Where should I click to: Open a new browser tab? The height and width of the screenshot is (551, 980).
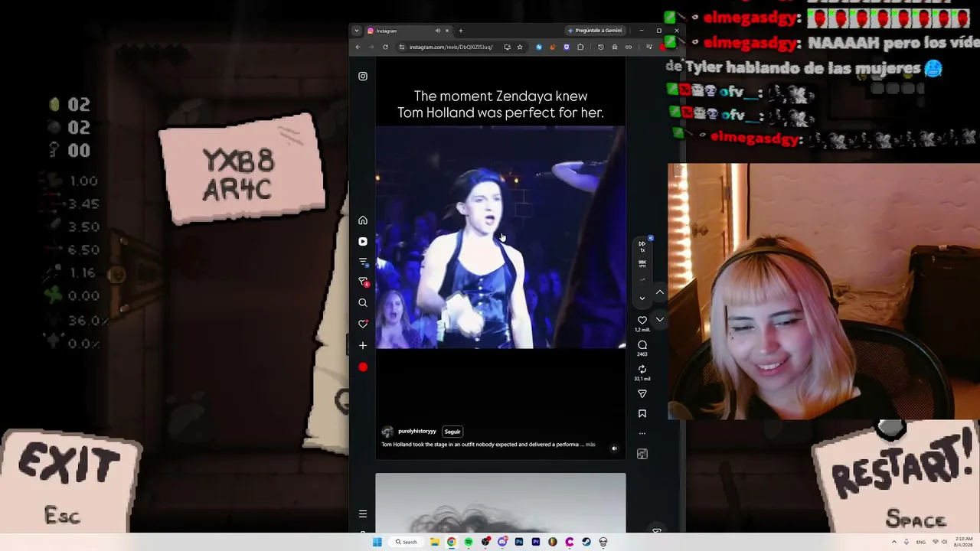pyautogui.click(x=461, y=31)
